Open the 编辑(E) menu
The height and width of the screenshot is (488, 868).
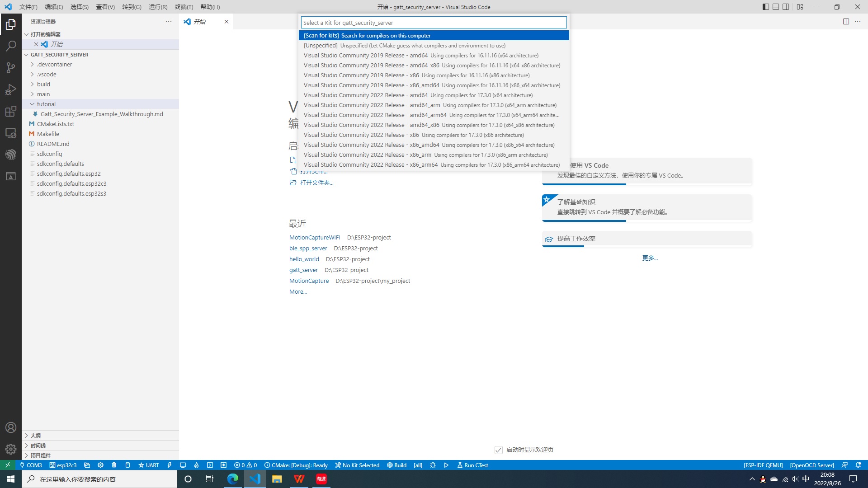click(x=54, y=7)
